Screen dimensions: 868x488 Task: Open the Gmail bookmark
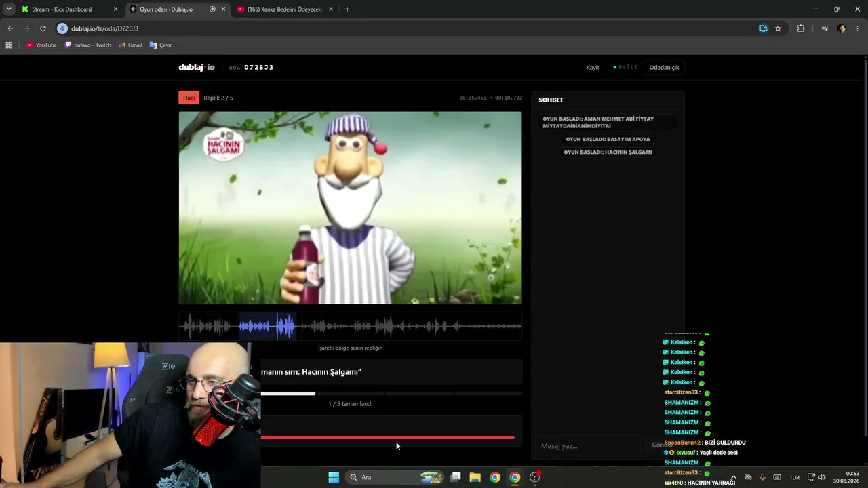(130, 45)
